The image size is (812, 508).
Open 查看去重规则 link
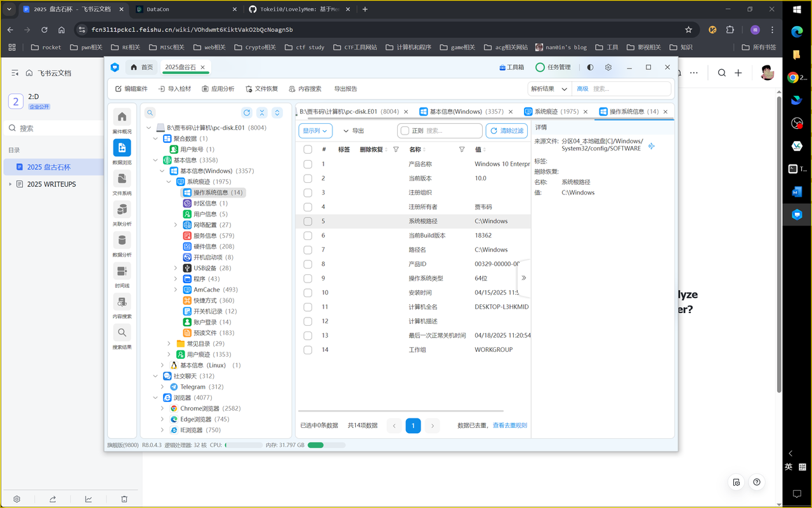coord(510,425)
